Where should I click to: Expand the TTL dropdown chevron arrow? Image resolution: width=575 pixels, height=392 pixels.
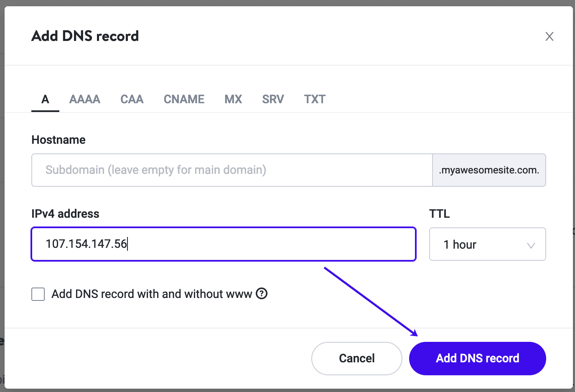[x=531, y=245]
